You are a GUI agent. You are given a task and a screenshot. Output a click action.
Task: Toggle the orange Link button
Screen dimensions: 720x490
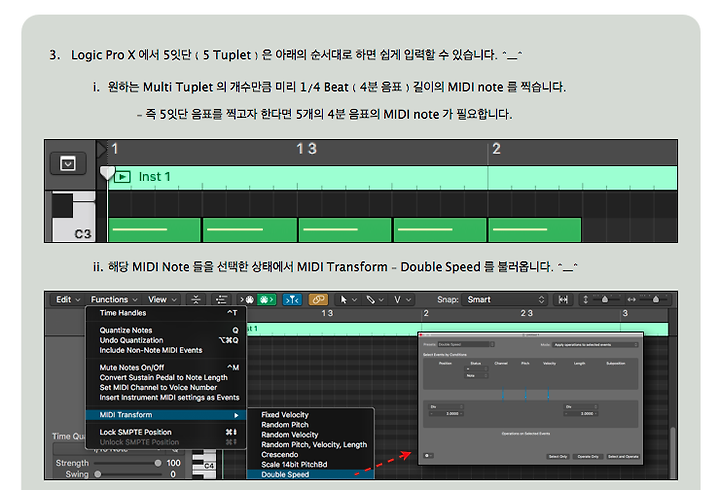click(x=318, y=299)
